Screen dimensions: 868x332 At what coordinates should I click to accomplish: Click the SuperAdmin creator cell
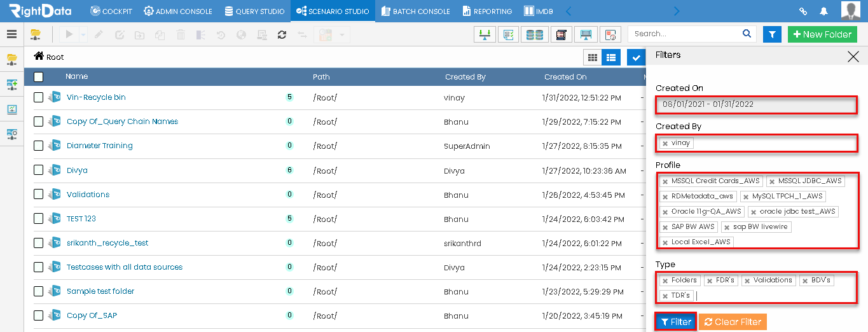pyautogui.click(x=467, y=146)
